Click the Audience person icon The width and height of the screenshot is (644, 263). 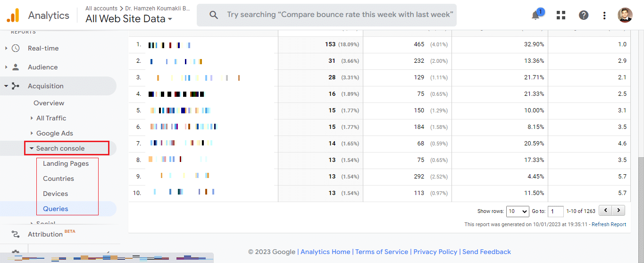click(x=16, y=67)
